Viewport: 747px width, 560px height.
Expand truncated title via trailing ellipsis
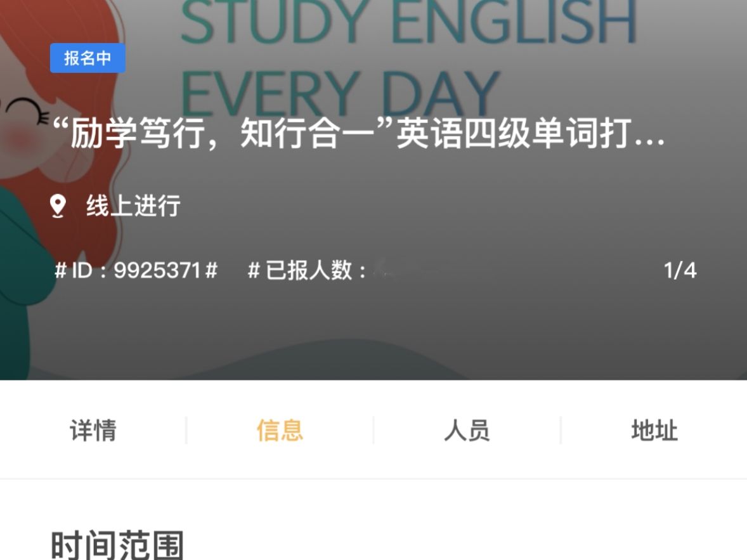tap(649, 136)
